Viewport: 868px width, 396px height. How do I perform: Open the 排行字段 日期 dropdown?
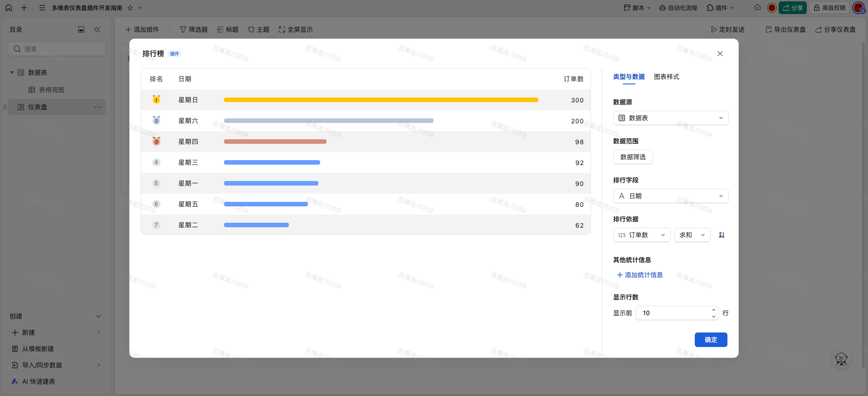tap(670, 196)
